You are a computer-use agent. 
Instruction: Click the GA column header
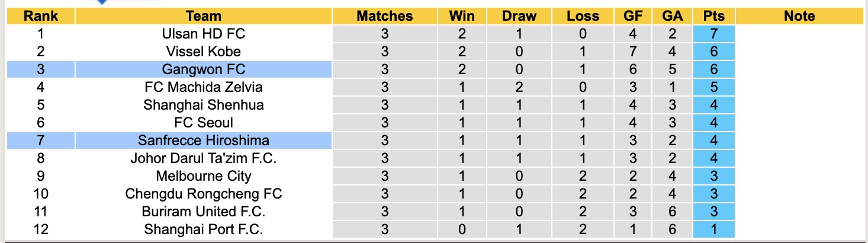(x=673, y=17)
